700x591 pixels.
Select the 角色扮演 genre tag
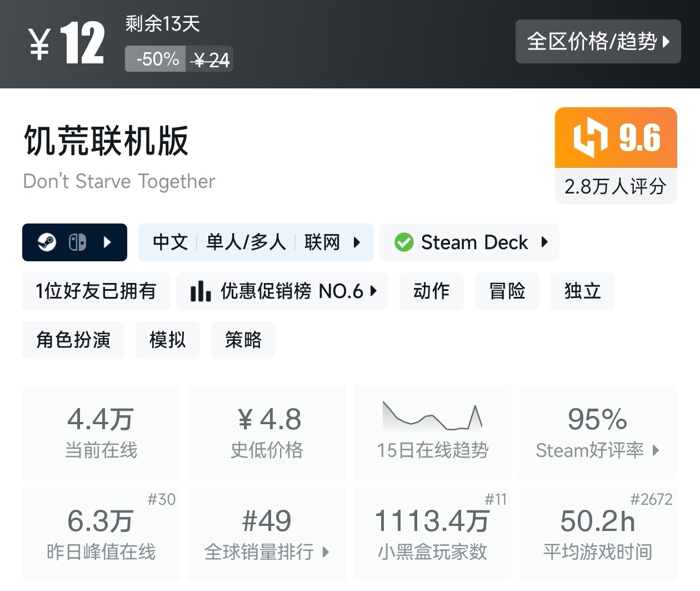click(73, 340)
